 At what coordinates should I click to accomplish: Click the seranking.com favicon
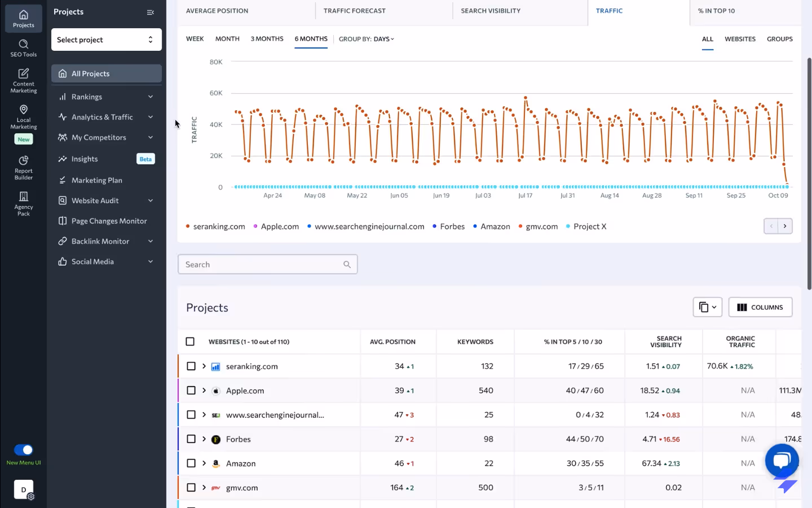215,367
